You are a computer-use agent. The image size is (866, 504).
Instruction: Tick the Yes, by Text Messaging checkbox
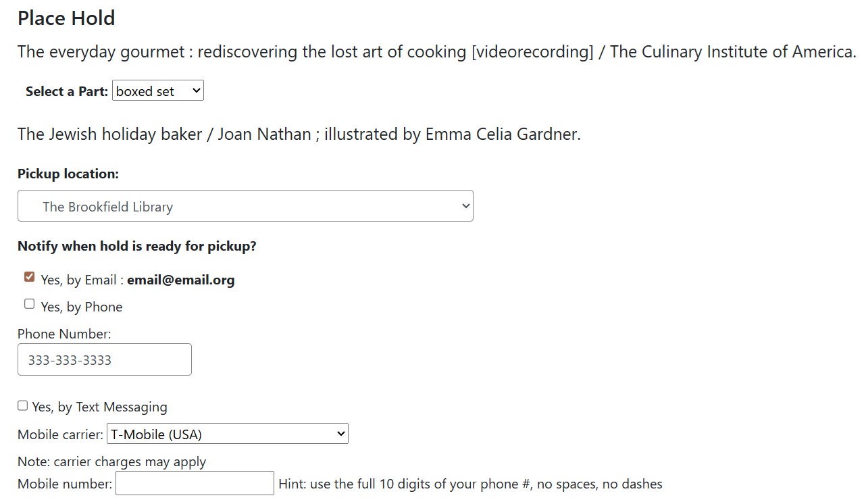click(x=23, y=406)
